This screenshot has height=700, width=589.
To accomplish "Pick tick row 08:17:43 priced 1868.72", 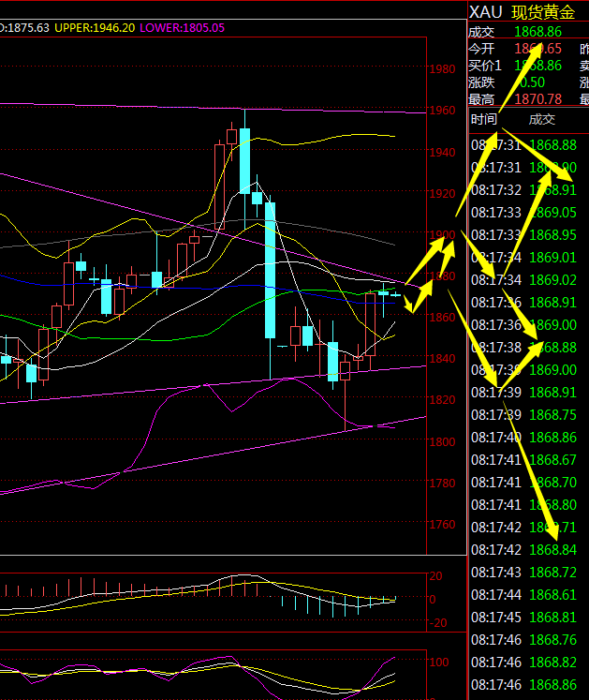I will pyautogui.click(x=523, y=572).
